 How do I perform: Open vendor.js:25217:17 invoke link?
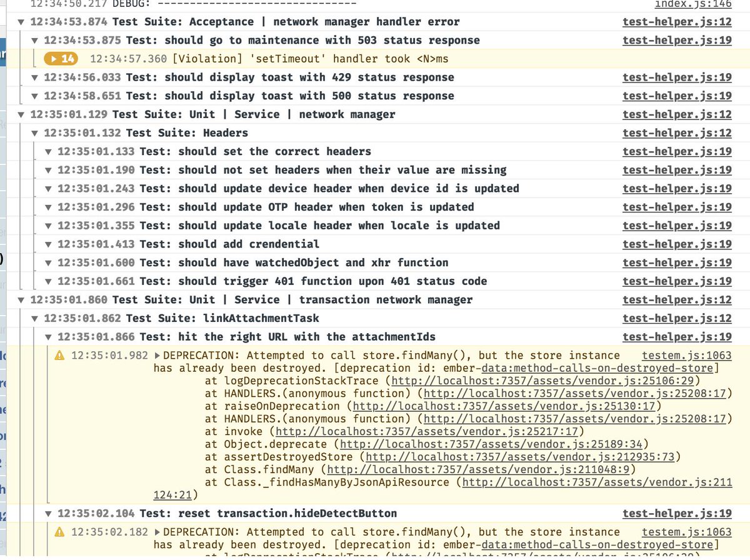point(426,432)
